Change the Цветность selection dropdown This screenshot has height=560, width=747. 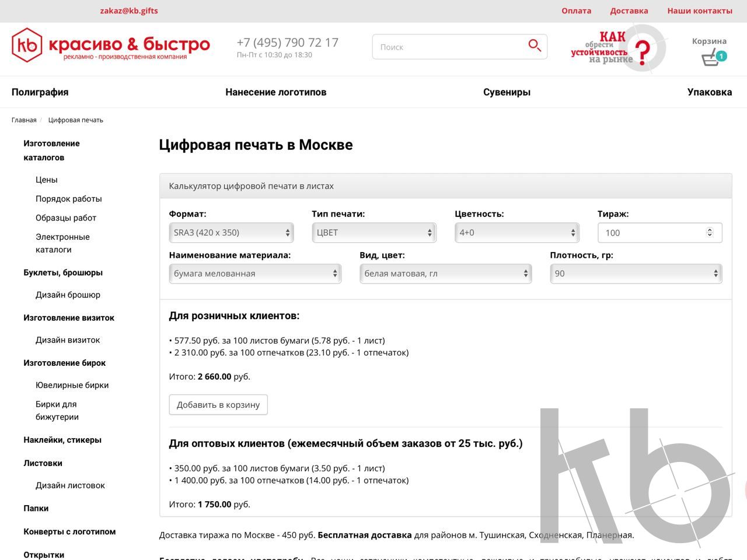pyautogui.click(x=516, y=232)
